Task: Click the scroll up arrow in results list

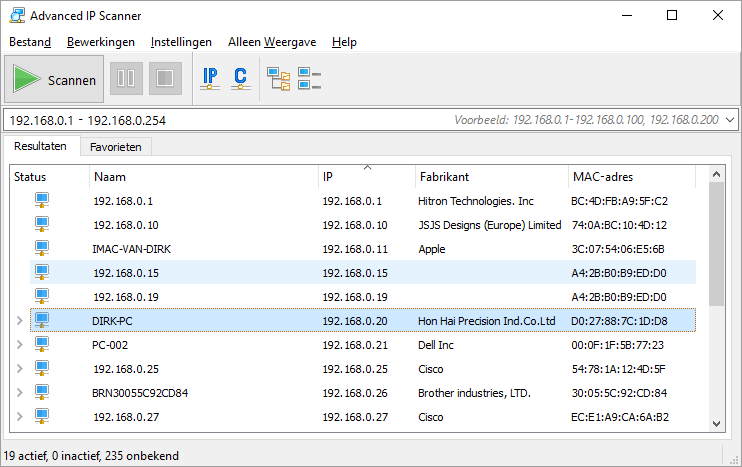Action: [x=716, y=175]
